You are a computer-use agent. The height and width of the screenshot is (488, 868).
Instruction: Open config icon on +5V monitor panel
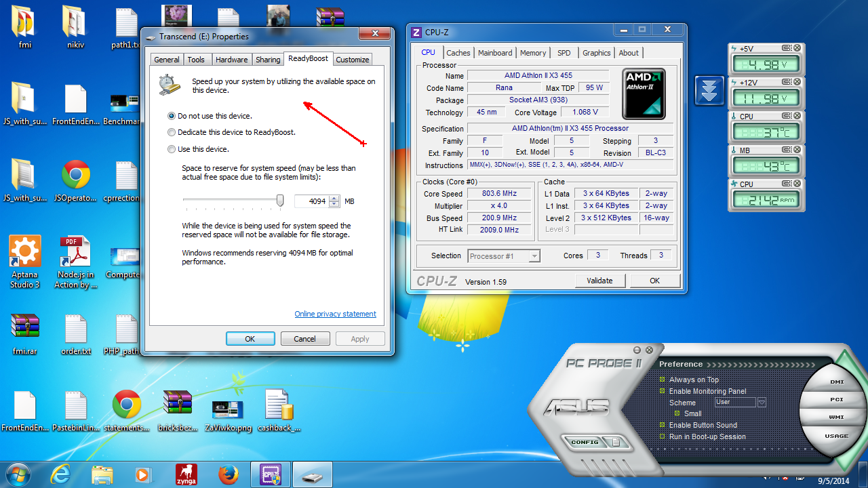pyautogui.click(x=787, y=48)
